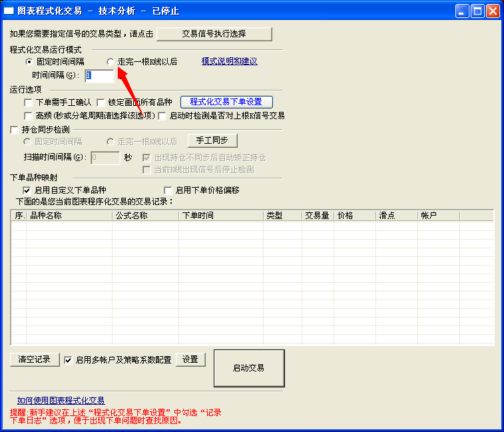
Task: Click the 类型 column header
Action: click(x=282, y=216)
